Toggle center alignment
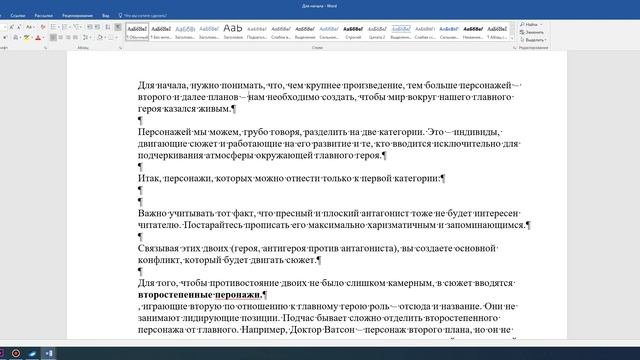The height and width of the screenshot is (360, 640). pos(61,37)
